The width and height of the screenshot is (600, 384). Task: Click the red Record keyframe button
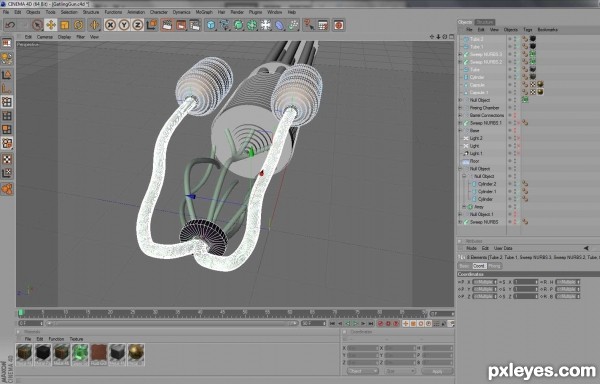coord(380,324)
